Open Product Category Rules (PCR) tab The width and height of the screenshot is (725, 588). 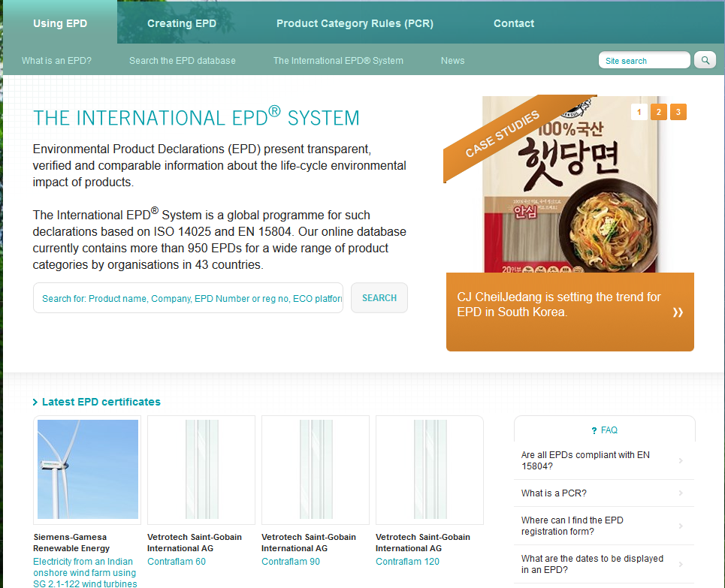pyautogui.click(x=355, y=23)
